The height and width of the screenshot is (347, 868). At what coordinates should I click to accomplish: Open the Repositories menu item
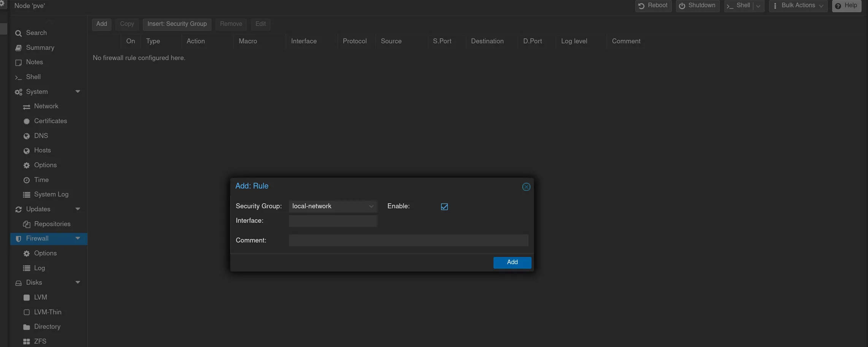pyautogui.click(x=52, y=224)
